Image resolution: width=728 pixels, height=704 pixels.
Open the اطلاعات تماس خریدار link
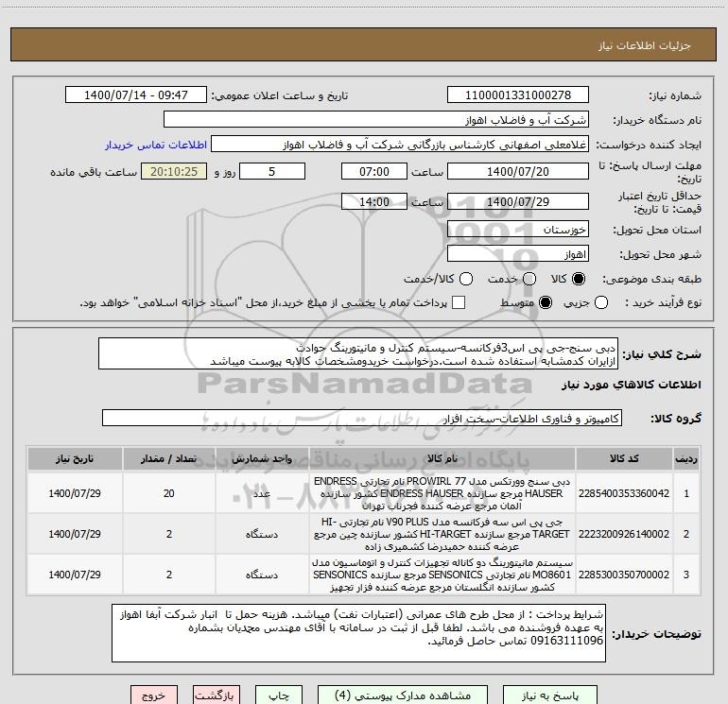point(156,145)
